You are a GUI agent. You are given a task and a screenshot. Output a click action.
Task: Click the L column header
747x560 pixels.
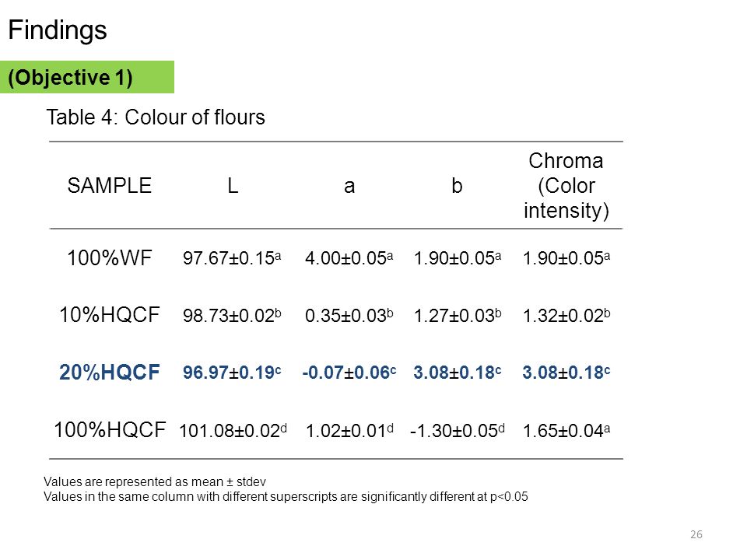[233, 185]
